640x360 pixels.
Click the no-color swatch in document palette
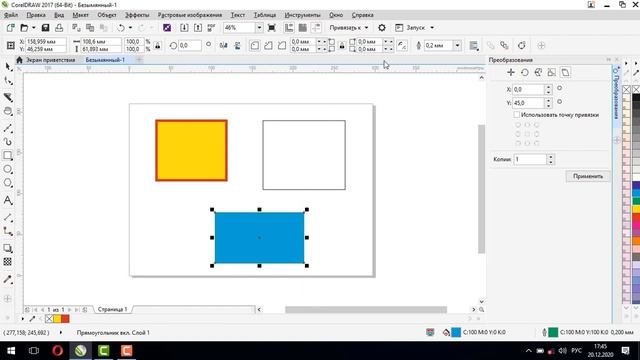coord(49,319)
